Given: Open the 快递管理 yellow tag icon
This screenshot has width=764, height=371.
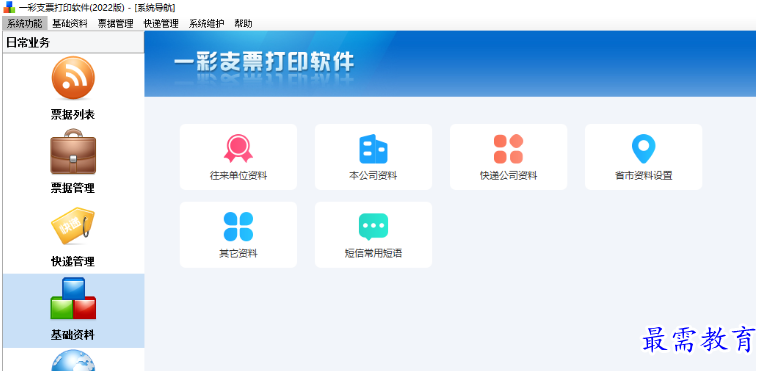Looking at the screenshot, I should (x=73, y=226).
